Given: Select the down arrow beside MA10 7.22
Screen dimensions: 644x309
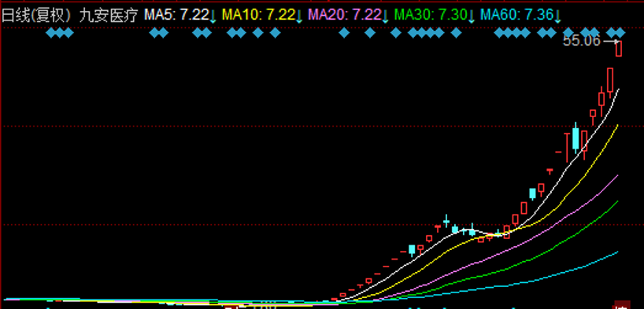Looking at the screenshot, I should click(299, 17).
